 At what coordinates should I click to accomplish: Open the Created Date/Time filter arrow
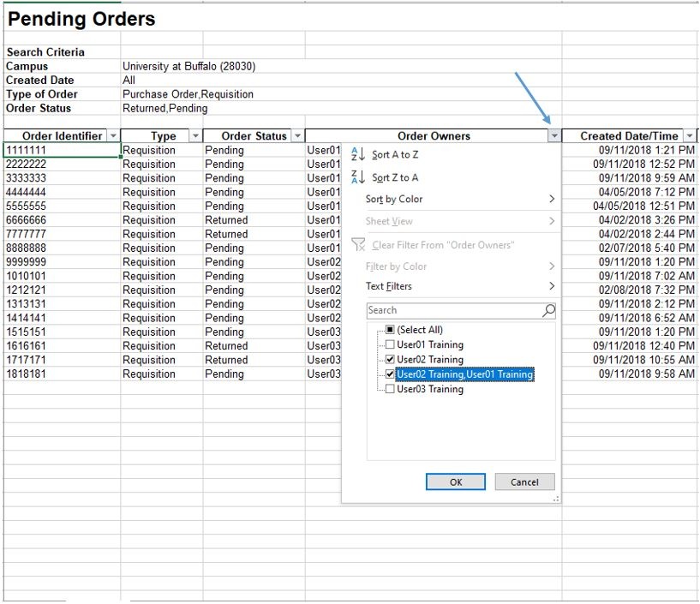(x=690, y=136)
